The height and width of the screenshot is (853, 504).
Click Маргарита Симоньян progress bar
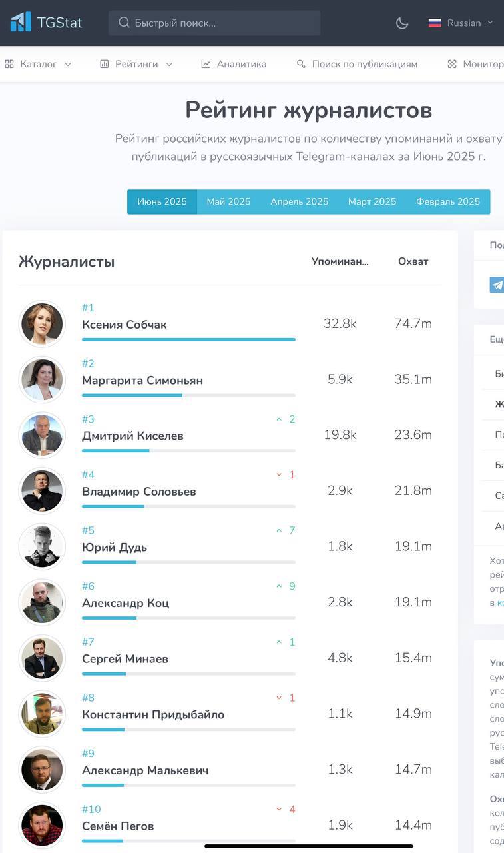pyautogui.click(x=188, y=395)
